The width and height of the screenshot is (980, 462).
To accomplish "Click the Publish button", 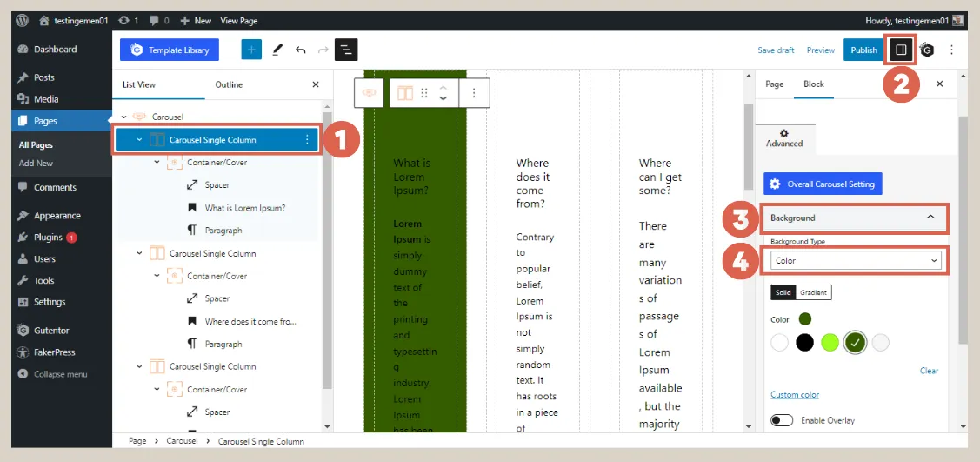I will [x=863, y=50].
